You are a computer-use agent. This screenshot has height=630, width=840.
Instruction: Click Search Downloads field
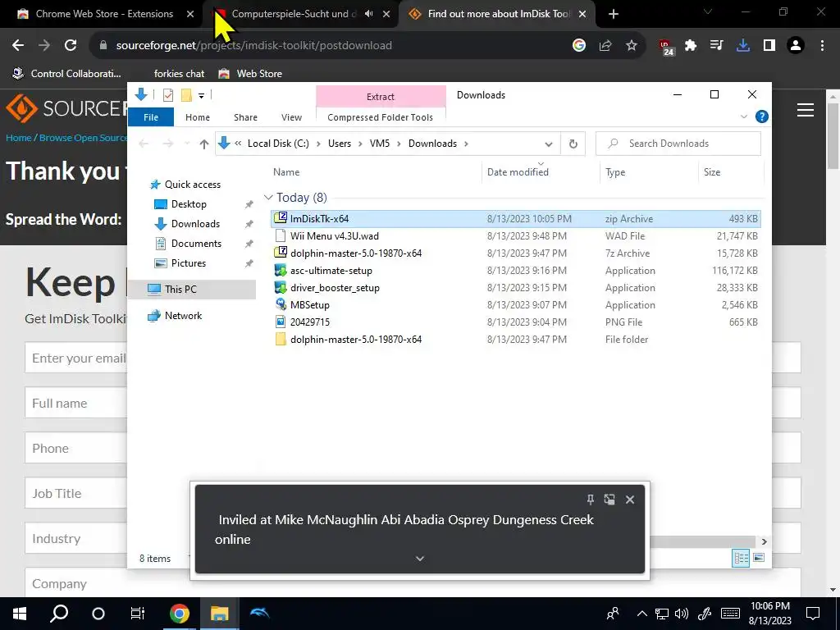pos(678,144)
